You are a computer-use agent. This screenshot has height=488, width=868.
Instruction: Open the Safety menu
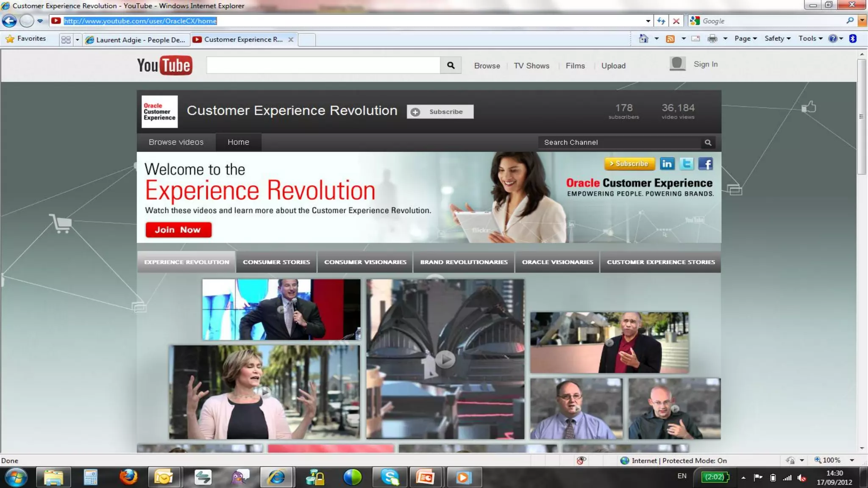(x=778, y=39)
